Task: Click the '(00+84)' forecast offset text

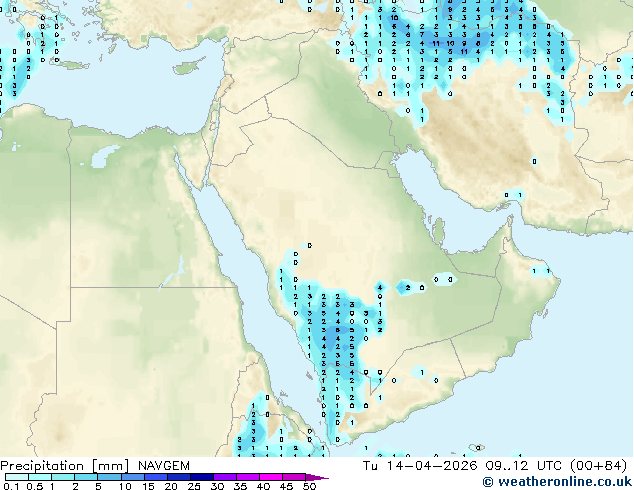Action: (x=598, y=466)
